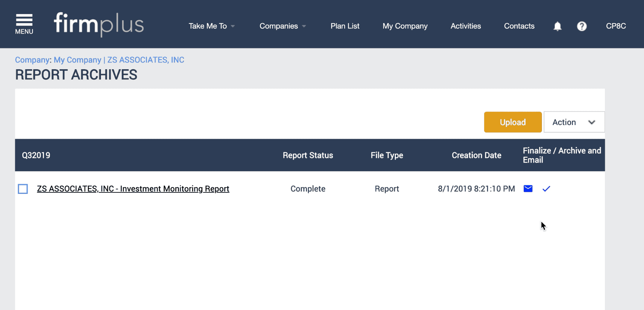Image resolution: width=644 pixels, height=310 pixels.
Task: Expand the Take Me To dropdown
Action: point(212,26)
